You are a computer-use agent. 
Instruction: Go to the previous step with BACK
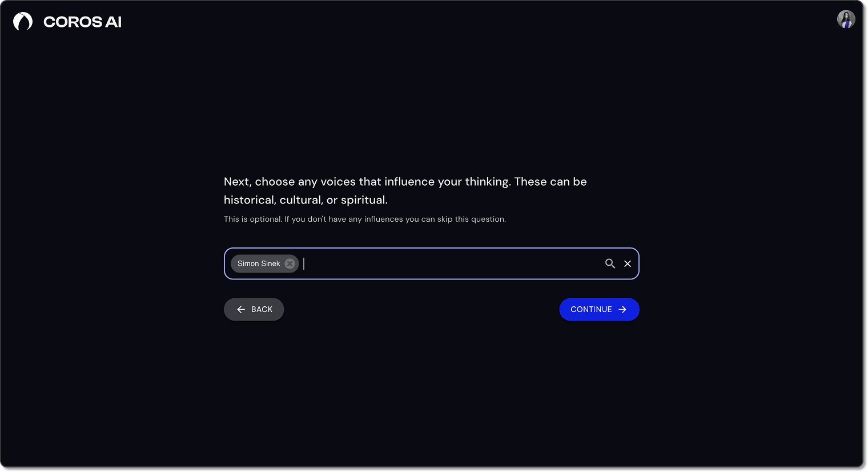click(x=254, y=309)
